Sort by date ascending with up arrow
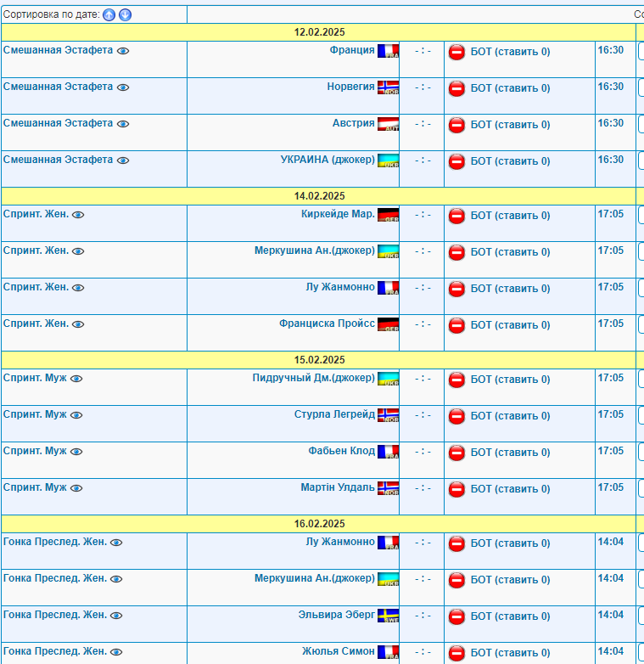 [x=109, y=14]
